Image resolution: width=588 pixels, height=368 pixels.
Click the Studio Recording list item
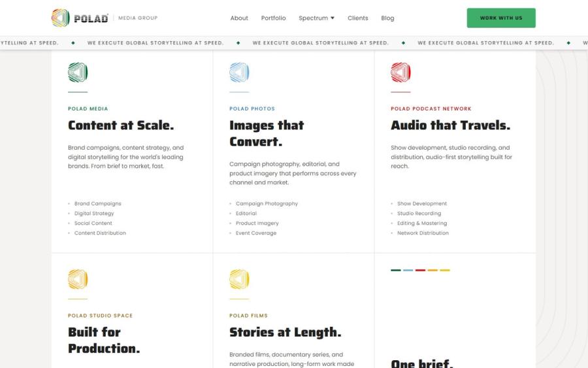419,214
